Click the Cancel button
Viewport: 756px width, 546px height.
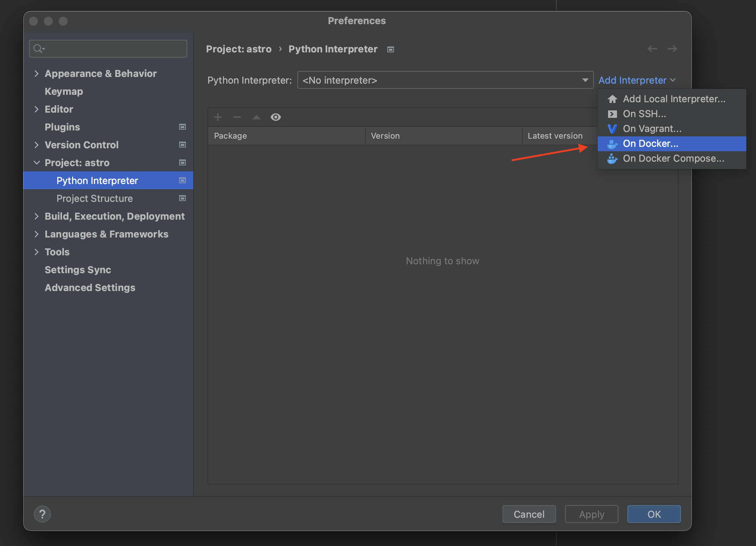click(529, 514)
